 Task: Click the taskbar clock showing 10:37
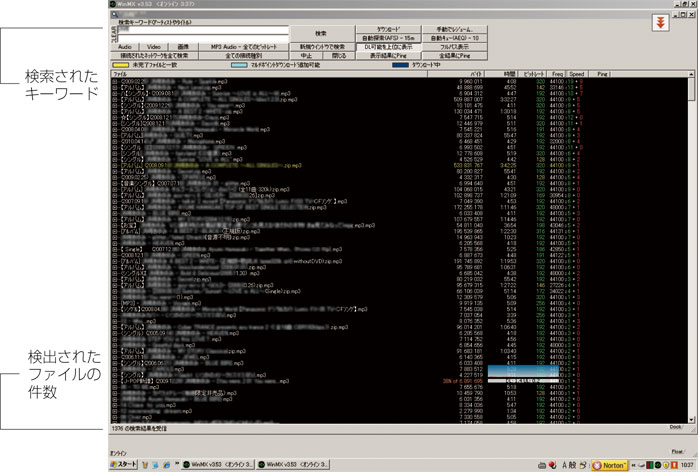[x=687, y=465]
